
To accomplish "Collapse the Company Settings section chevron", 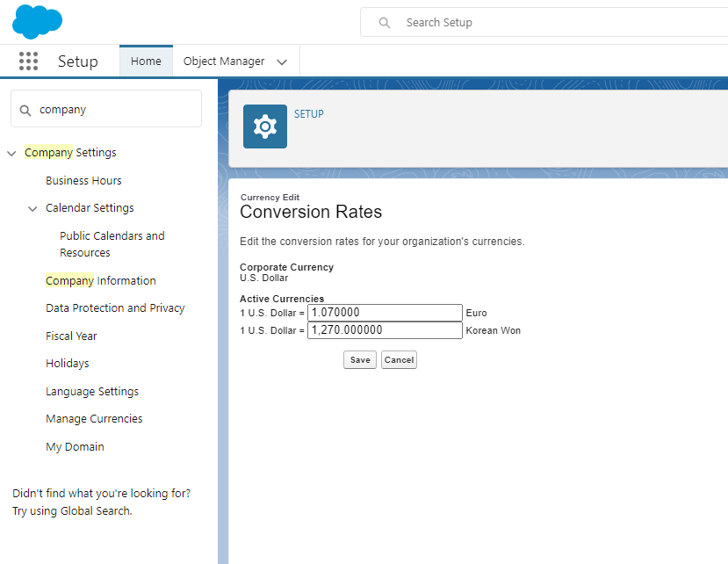I will tap(11, 153).
